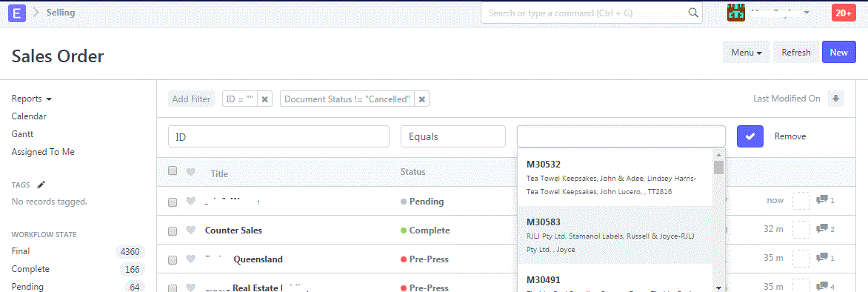
Task: Open the user avatar menu
Action: [735, 13]
